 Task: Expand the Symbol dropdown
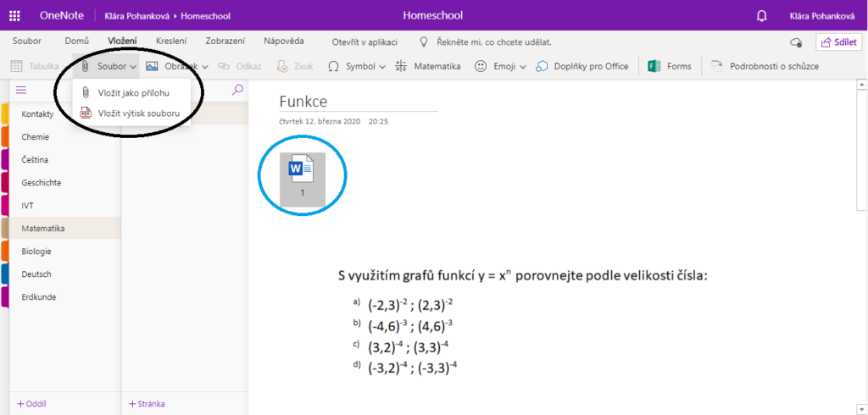pos(357,66)
